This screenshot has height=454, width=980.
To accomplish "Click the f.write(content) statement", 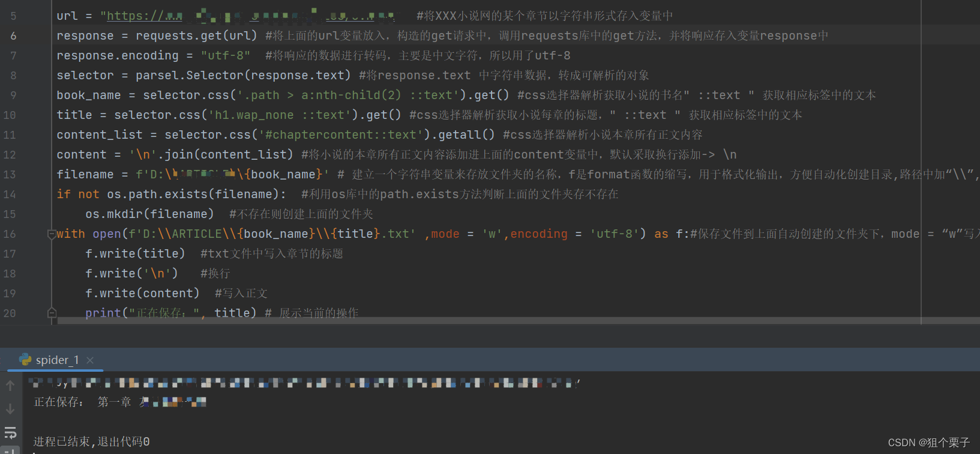I will 143,293.
